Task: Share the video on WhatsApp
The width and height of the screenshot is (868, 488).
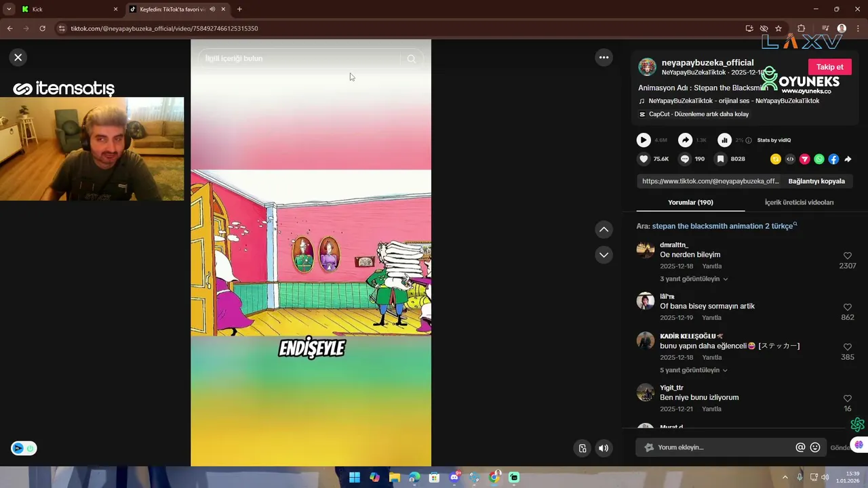Action: coord(819,159)
